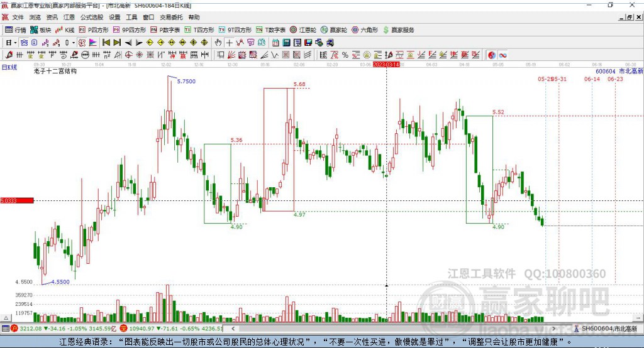Click the horizontal scrollbar left arrow
Screen dimensions: 644x348
[233, 329]
